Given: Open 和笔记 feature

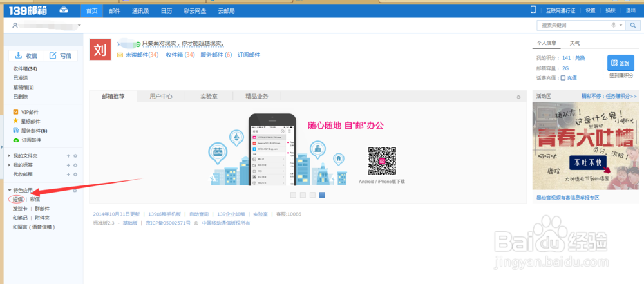Looking at the screenshot, I should tap(20, 218).
